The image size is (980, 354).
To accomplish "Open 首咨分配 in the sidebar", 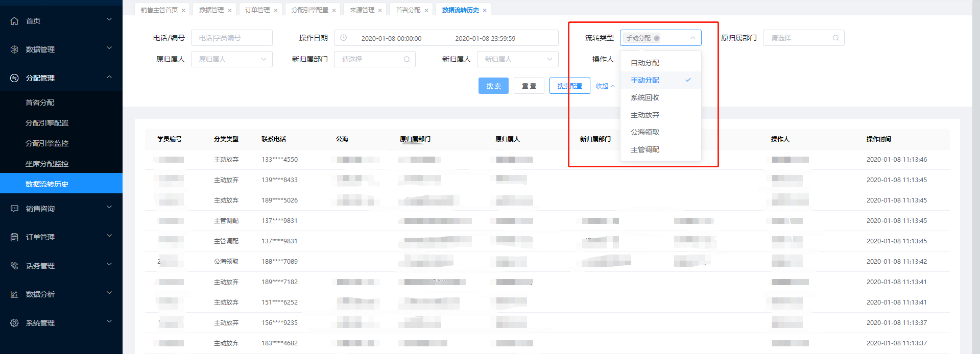I will 61,103.
